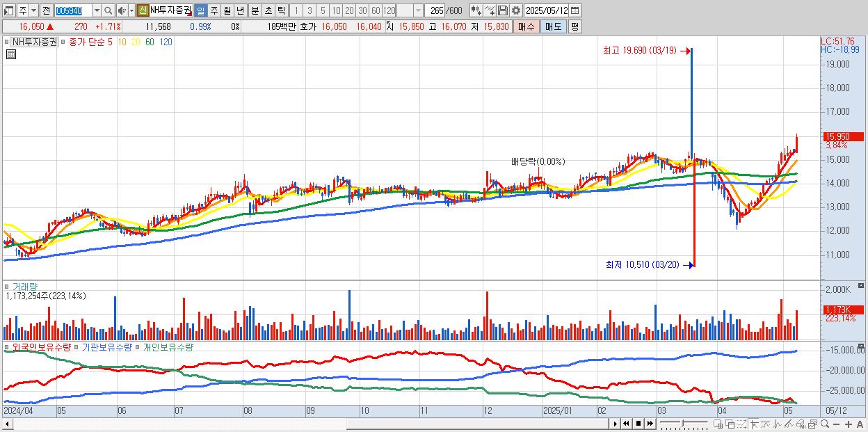The width and height of the screenshot is (868, 432).
Task: Select the monthly 월 period toggle
Action: [227, 10]
